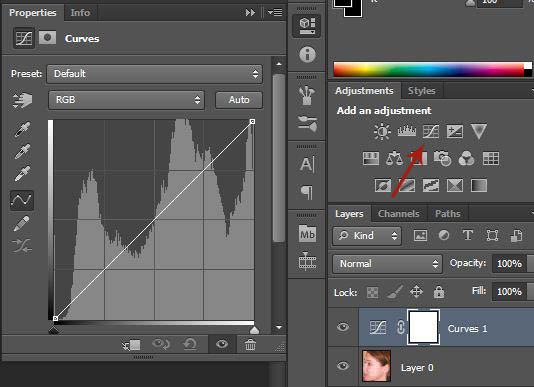The width and height of the screenshot is (534, 387).
Task: Lock image pixels with brush icon
Action: click(395, 292)
